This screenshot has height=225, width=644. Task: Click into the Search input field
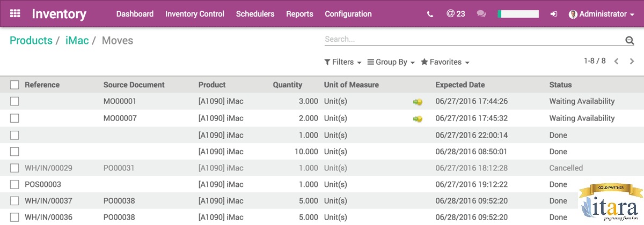[474, 39]
